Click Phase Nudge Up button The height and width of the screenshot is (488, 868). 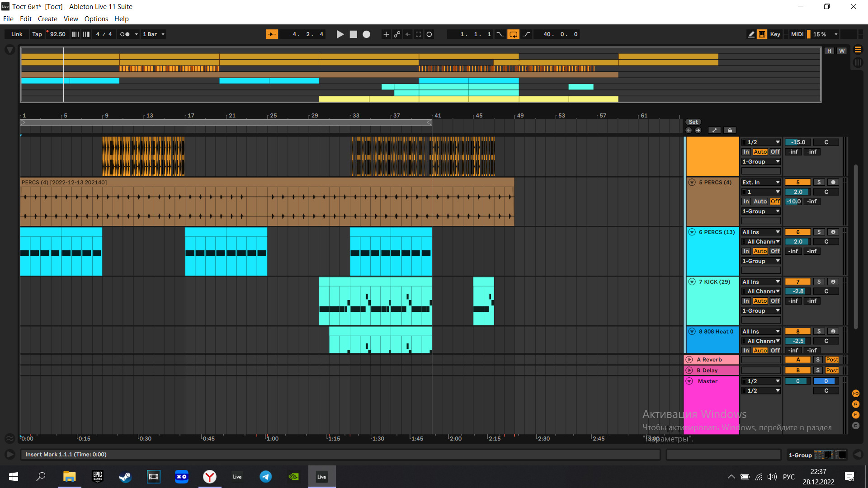(x=86, y=34)
